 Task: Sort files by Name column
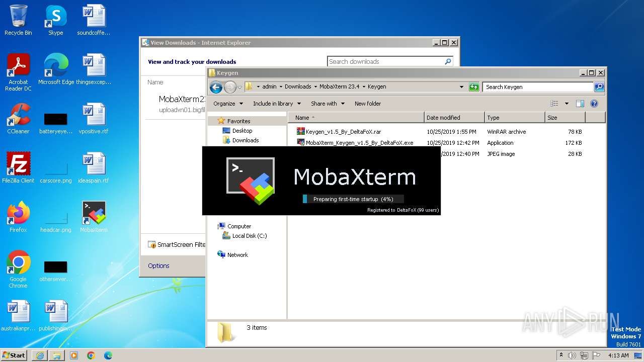pos(356,118)
